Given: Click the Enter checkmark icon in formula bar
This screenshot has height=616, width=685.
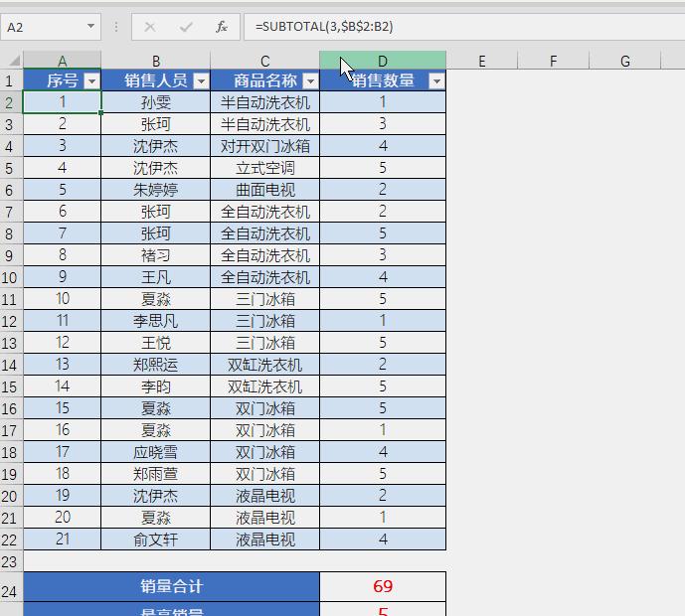Looking at the screenshot, I should (186, 27).
